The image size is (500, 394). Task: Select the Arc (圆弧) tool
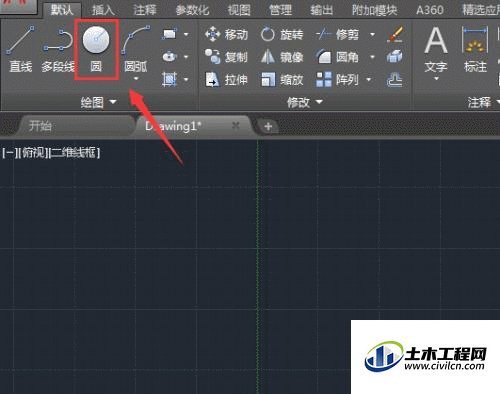click(136, 49)
